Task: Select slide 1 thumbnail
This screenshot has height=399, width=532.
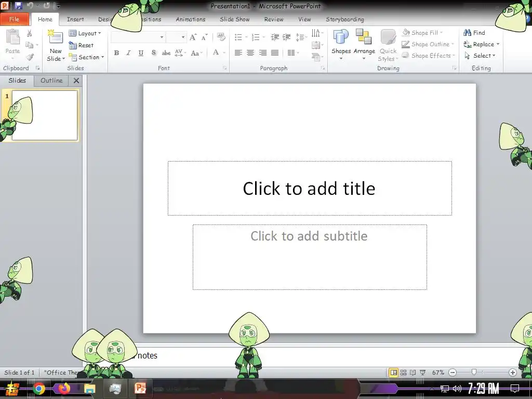Action: [45, 115]
